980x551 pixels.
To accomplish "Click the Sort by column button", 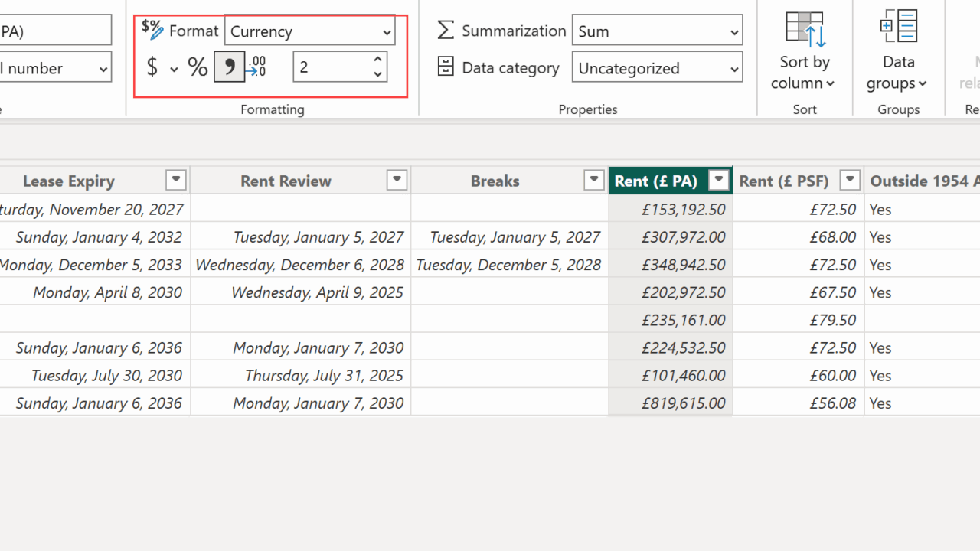I will [804, 52].
